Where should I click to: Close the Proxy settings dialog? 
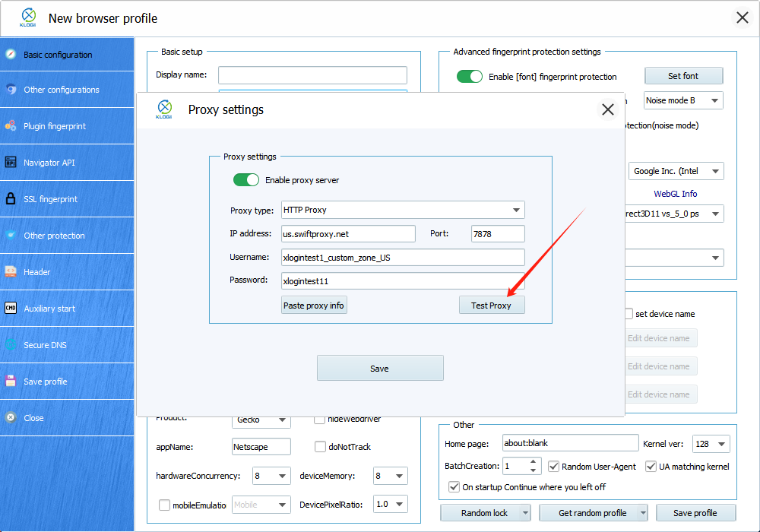point(608,109)
